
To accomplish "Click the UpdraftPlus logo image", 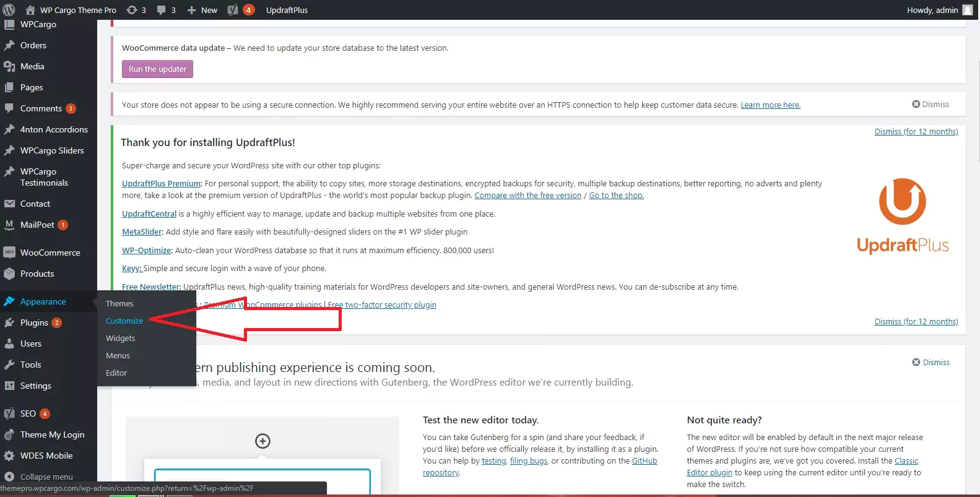I will point(903,215).
